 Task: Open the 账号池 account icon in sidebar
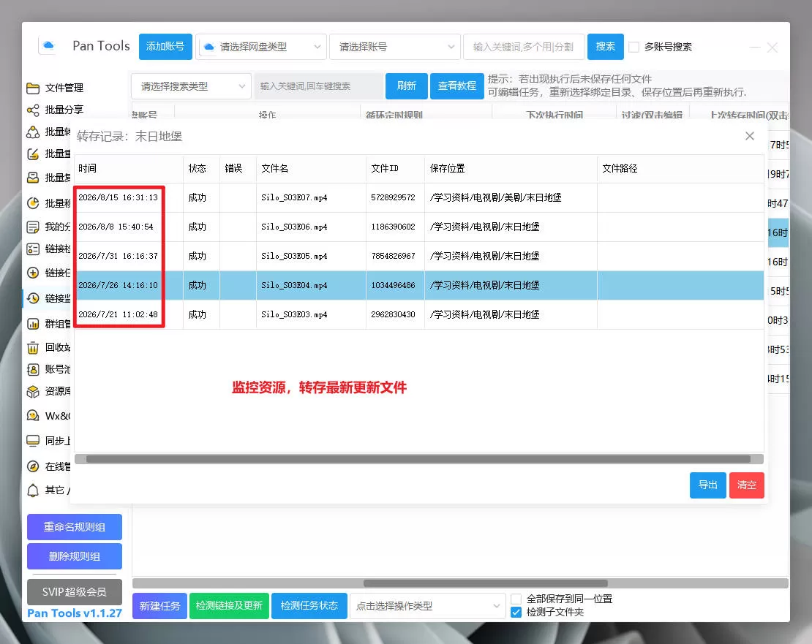coord(33,369)
